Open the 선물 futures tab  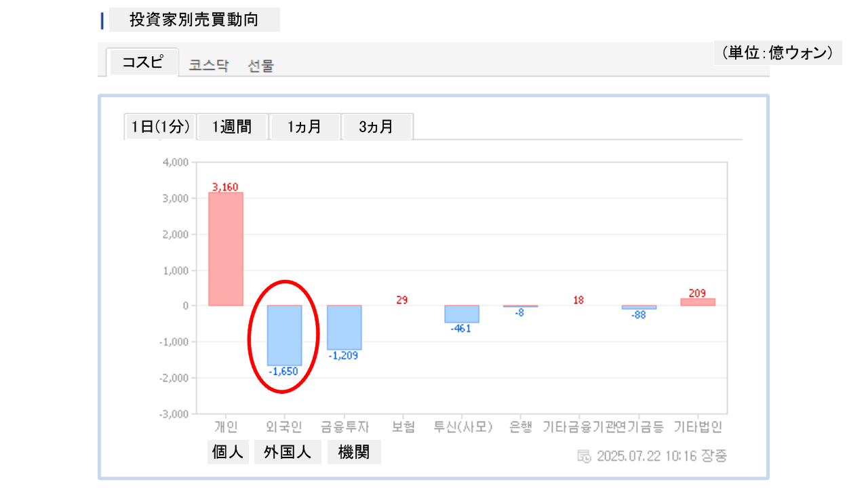[x=261, y=66]
